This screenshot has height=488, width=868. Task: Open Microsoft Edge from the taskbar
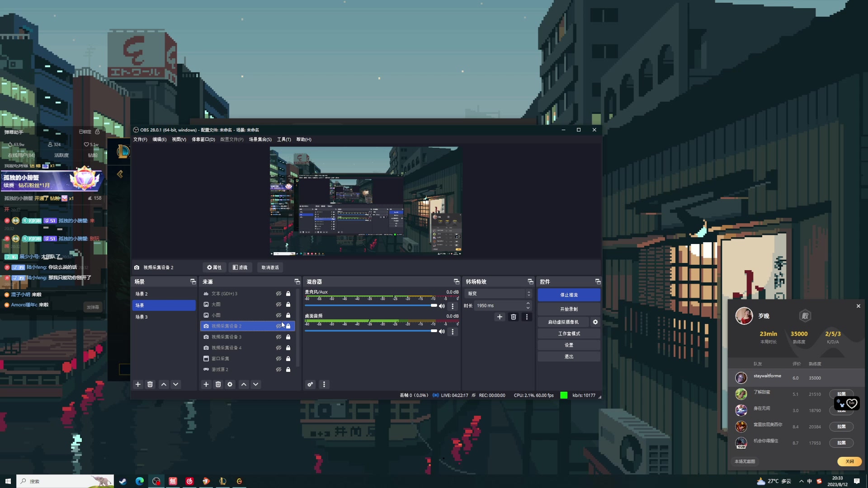(x=140, y=481)
